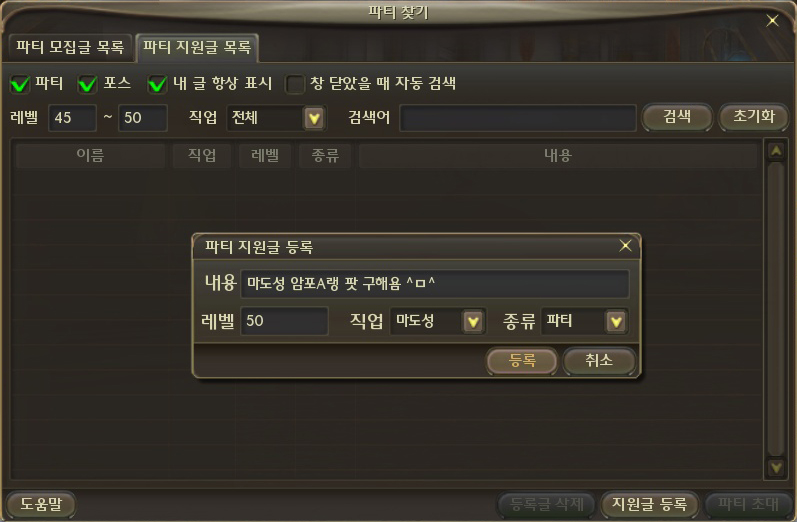Click the 초기화 reset button
Screen dimensions: 797x522
click(x=753, y=117)
